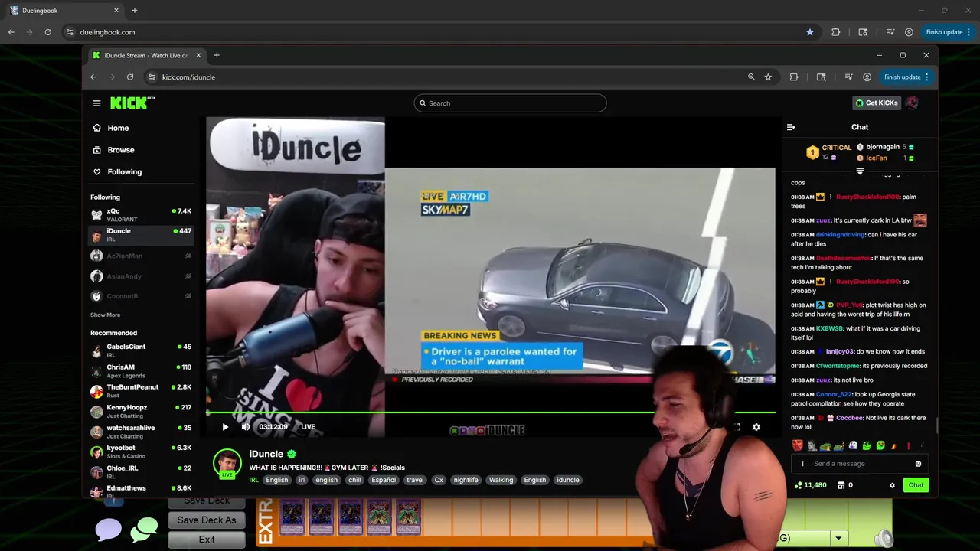Image resolution: width=980 pixels, height=551 pixels.
Task: Bookmark the kick.com page with the star
Action: [768, 77]
